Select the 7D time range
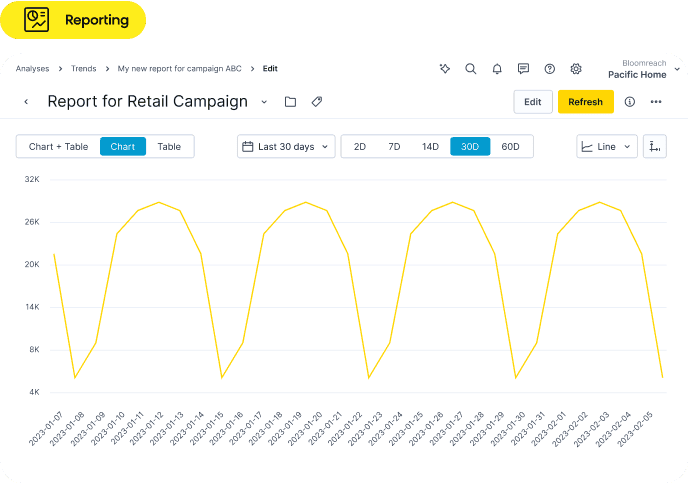688x484 pixels. pyautogui.click(x=394, y=147)
